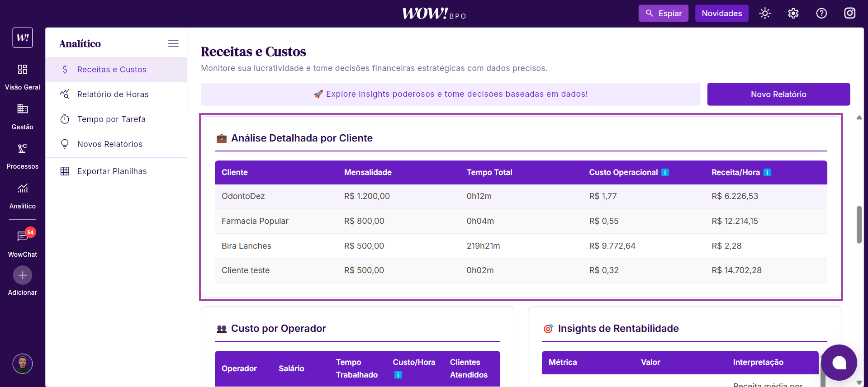Image resolution: width=868 pixels, height=387 pixels.
Task: Open Processos in the left rail
Action: (x=23, y=156)
